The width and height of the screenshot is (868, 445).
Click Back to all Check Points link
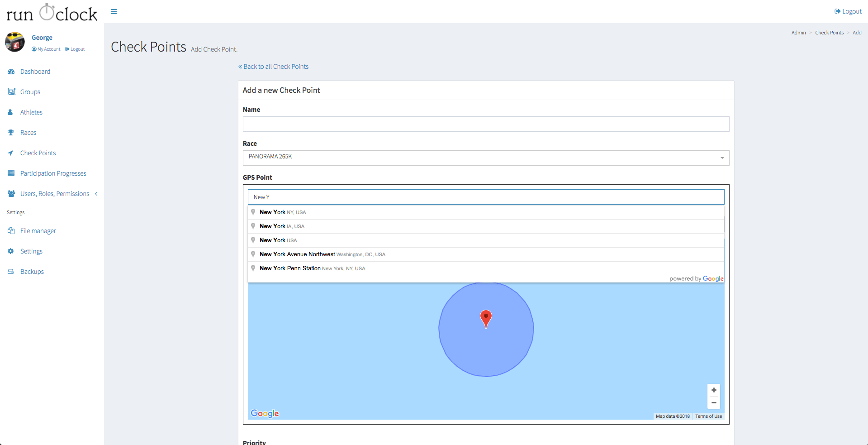(273, 67)
